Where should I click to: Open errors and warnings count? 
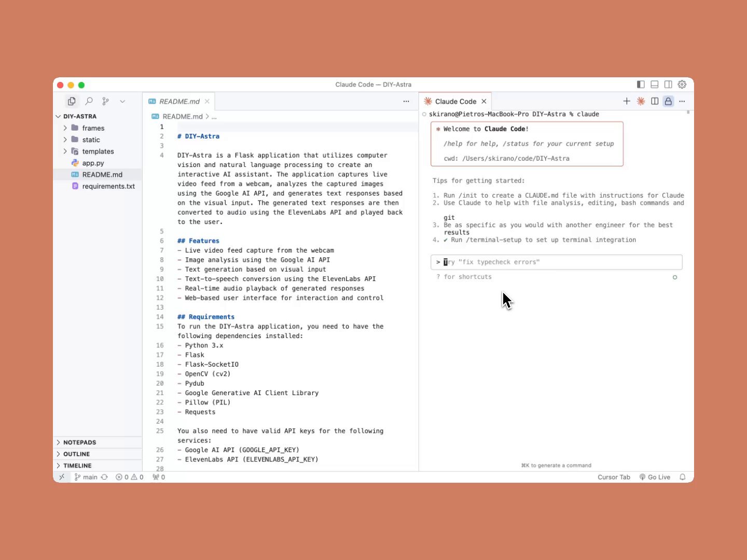pos(130,477)
